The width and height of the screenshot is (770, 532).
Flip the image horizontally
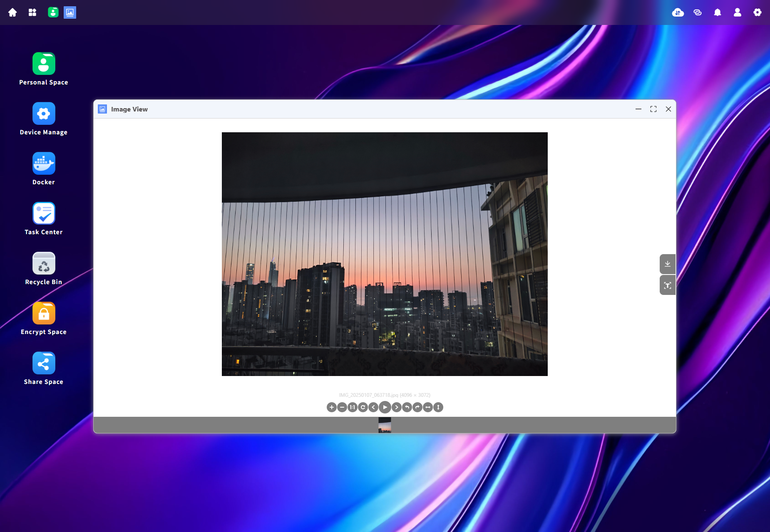(428, 407)
